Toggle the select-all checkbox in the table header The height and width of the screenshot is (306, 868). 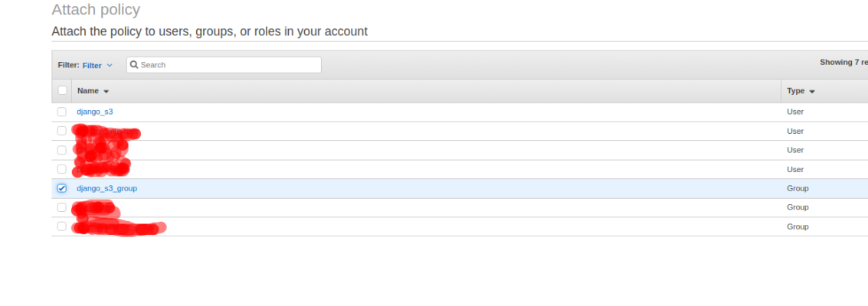pos(62,90)
